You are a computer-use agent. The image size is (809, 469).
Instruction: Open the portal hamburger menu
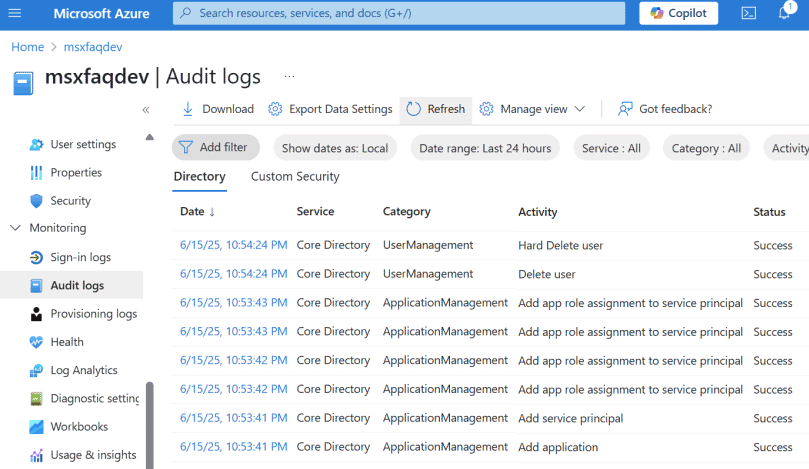[15, 13]
